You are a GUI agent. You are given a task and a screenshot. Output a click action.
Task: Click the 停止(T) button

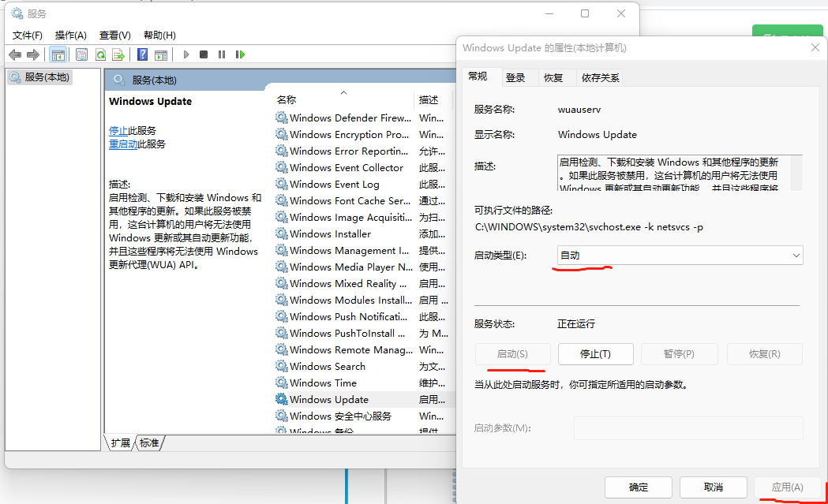(x=596, y=354)
